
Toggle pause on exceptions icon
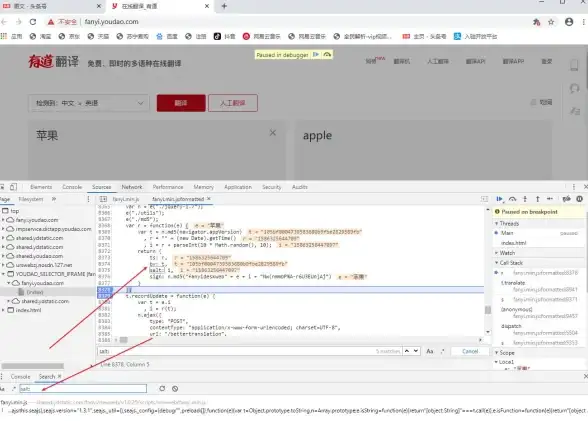point(579,199)
